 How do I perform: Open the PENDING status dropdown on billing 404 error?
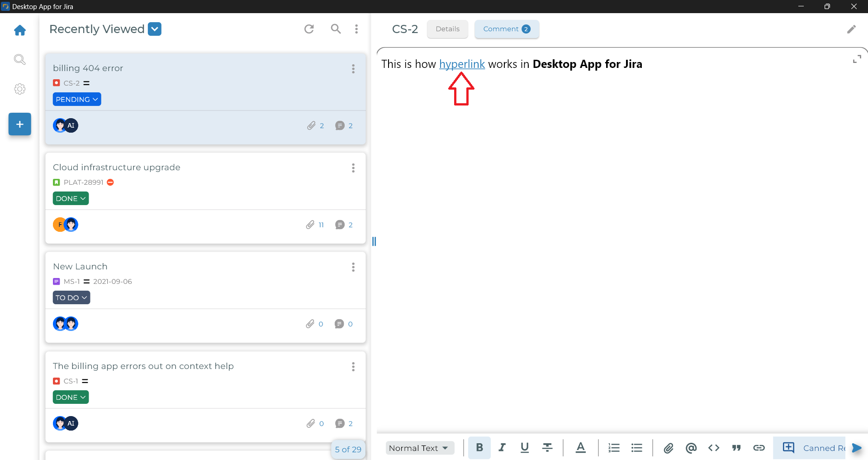[76, 99]
